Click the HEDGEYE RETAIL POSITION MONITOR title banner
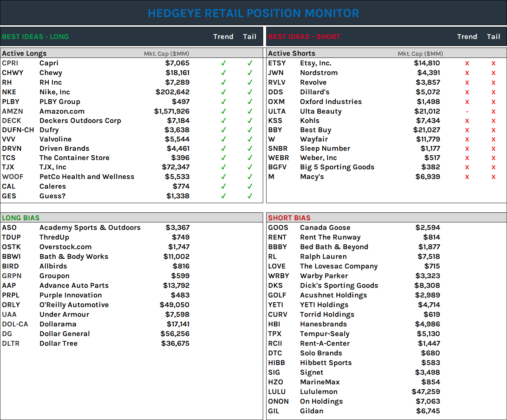507x420 pixels. pyautogui.click(x=253, y=13)
